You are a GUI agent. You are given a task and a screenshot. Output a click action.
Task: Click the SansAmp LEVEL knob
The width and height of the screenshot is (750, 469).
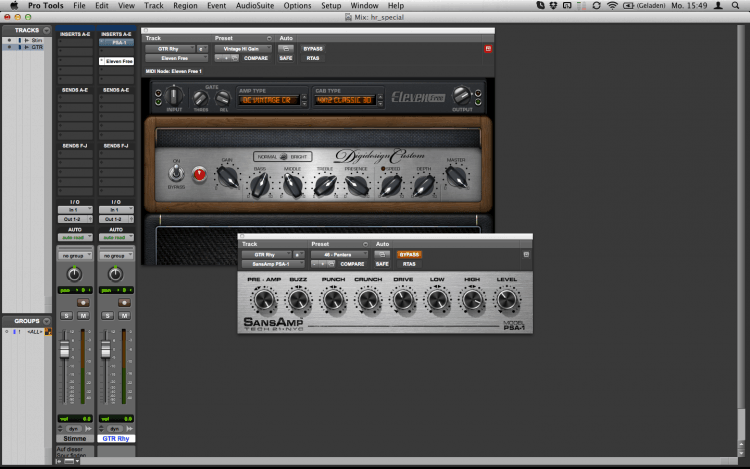point(507,300)
